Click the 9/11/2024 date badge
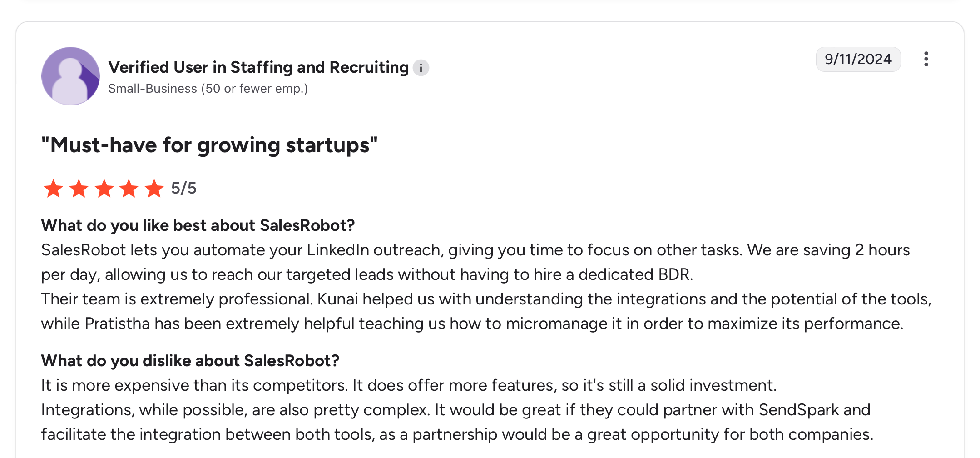This screenshot has height=458, width=980. 858,59
